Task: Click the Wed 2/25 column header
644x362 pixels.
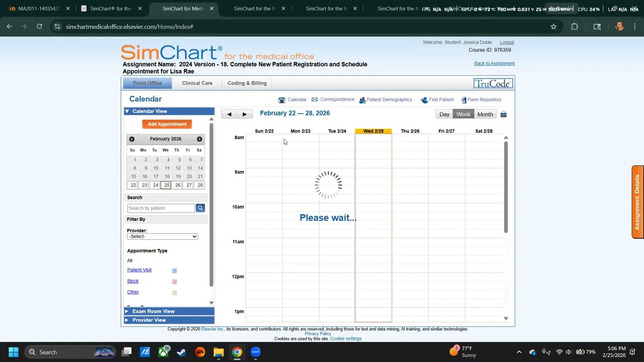Action: click(373, 131)
